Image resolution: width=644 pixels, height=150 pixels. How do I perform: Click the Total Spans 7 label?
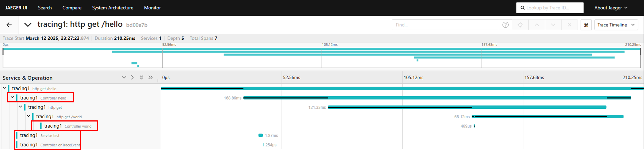[203, 38]
